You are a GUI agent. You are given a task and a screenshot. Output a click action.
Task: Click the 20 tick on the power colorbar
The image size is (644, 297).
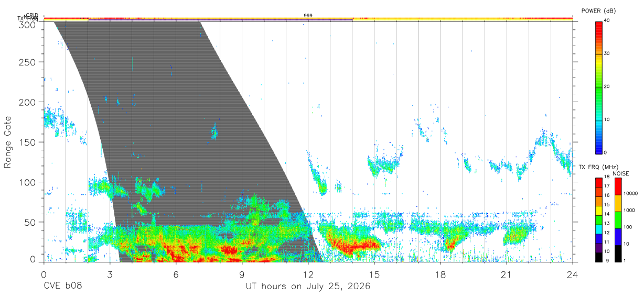(607, 87)
